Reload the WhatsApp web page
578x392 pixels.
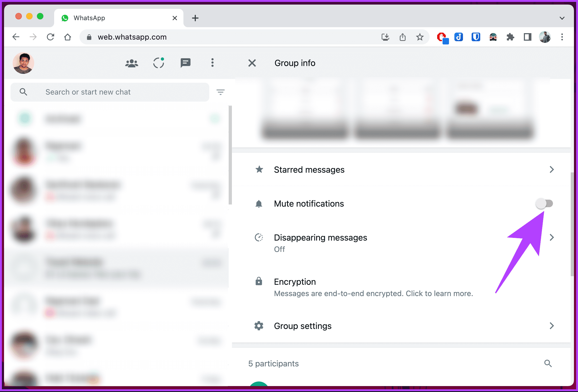[x=50, y=37]
